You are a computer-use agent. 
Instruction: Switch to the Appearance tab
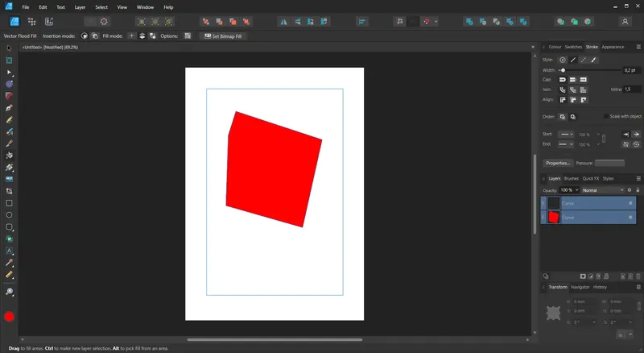click(x=613, y=47)
